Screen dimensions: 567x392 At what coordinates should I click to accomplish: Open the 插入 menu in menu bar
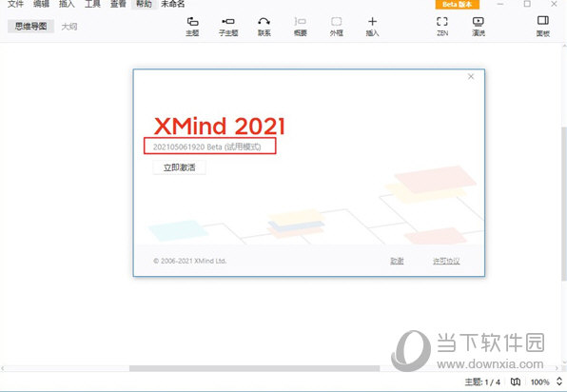pyautogui.click(x=67, y=4)
